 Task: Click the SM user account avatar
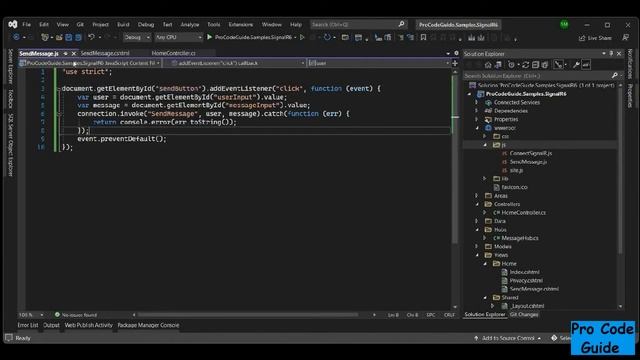(564, 24)
